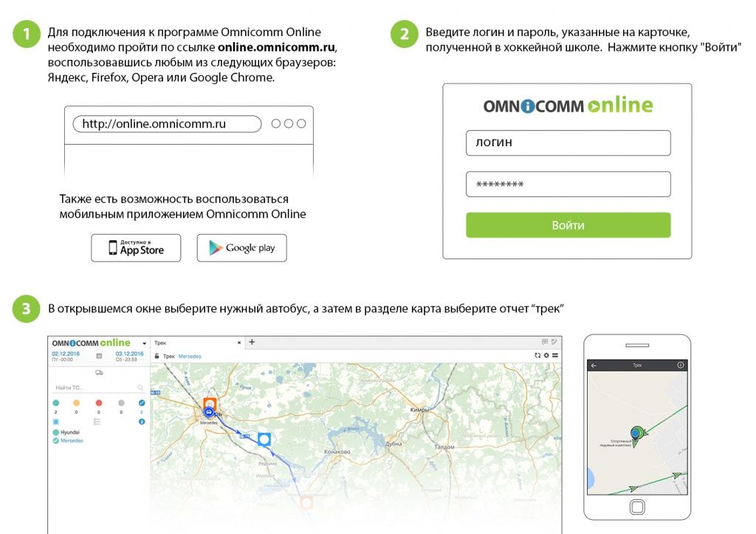Click the логин input field

pos(568,143)
